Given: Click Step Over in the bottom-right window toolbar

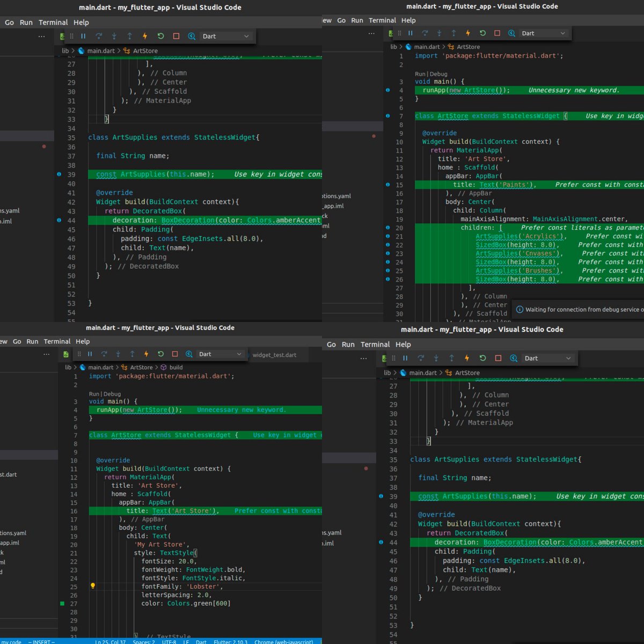Looking at the screenshot, I should [421, 358].
